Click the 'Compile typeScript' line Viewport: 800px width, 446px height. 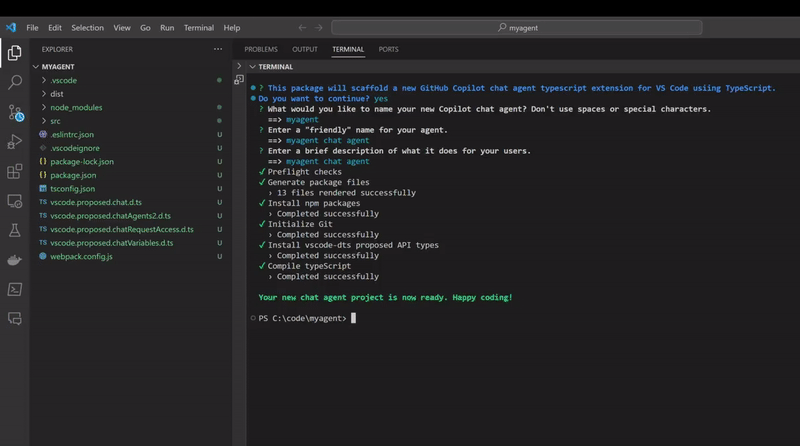[x=309, y=266]
